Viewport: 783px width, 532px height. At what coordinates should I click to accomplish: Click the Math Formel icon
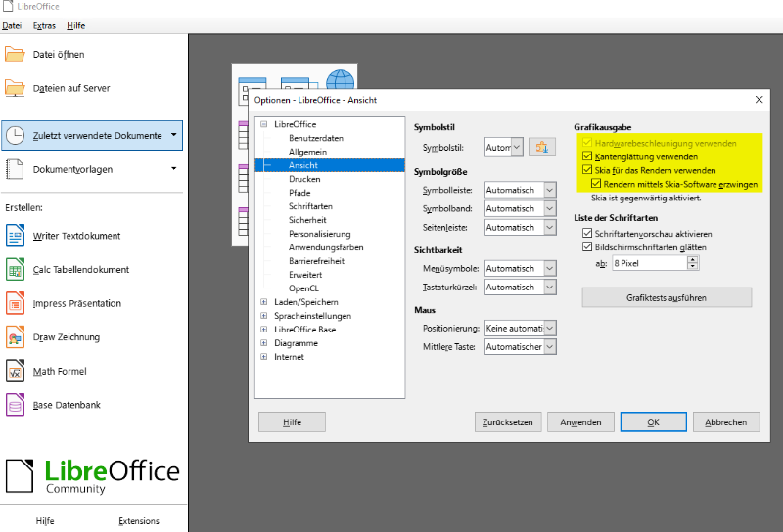(15, 372)
